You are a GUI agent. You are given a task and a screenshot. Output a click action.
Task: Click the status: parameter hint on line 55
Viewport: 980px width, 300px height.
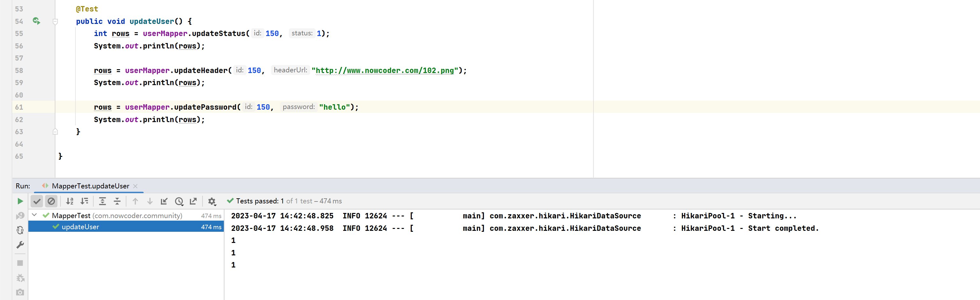tap(302, 33)
